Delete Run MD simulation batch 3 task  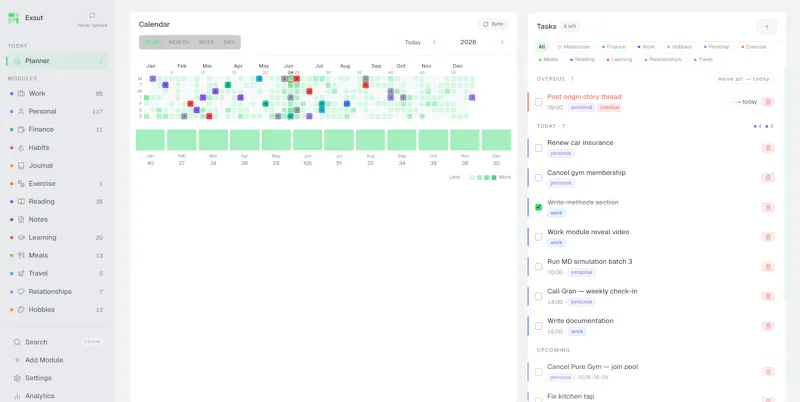768,266
